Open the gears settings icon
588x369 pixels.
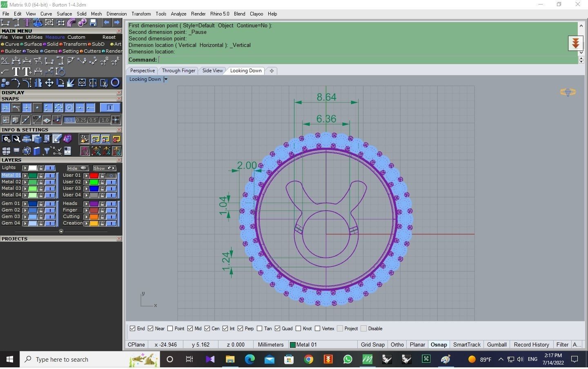click(6, 139)
